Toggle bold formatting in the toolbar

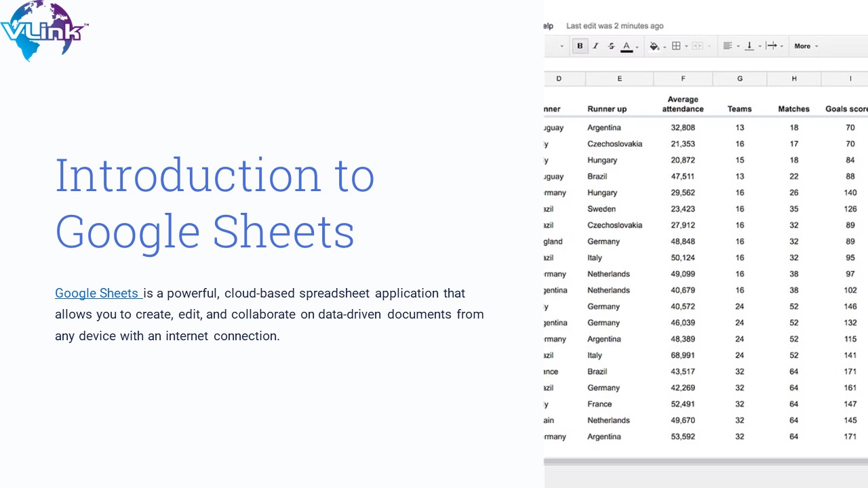click(580, 46)
